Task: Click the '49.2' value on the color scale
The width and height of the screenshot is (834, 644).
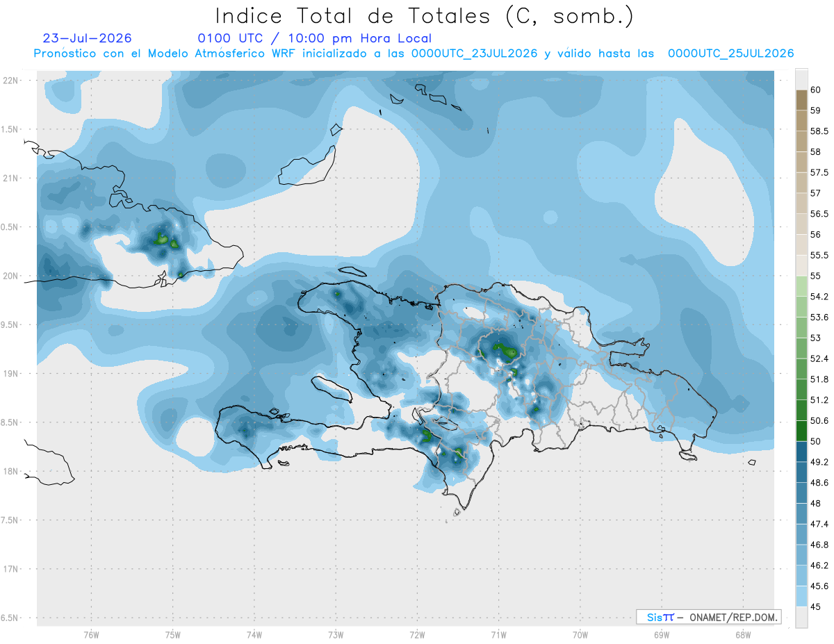Action: [x=819, y=462]
